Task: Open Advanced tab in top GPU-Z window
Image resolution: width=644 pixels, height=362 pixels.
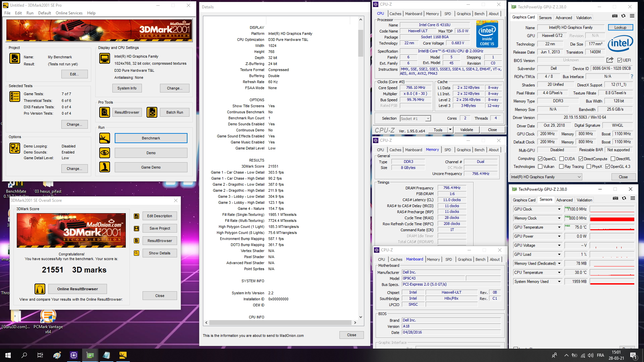Action: tap(564, 18)
